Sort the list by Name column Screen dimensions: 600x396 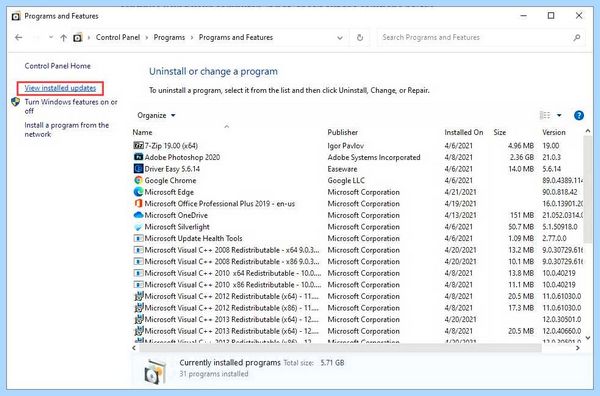pyautogui.click(x=142, y=132)
